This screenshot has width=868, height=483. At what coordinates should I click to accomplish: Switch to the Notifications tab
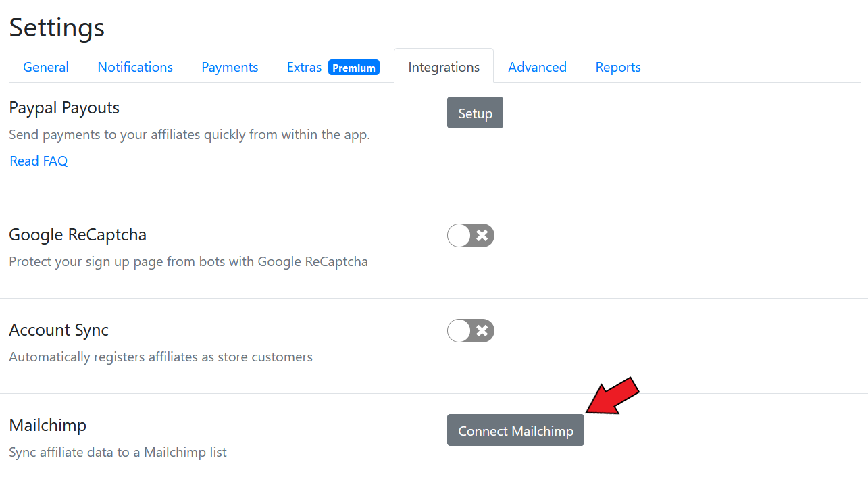click(135, 67)
